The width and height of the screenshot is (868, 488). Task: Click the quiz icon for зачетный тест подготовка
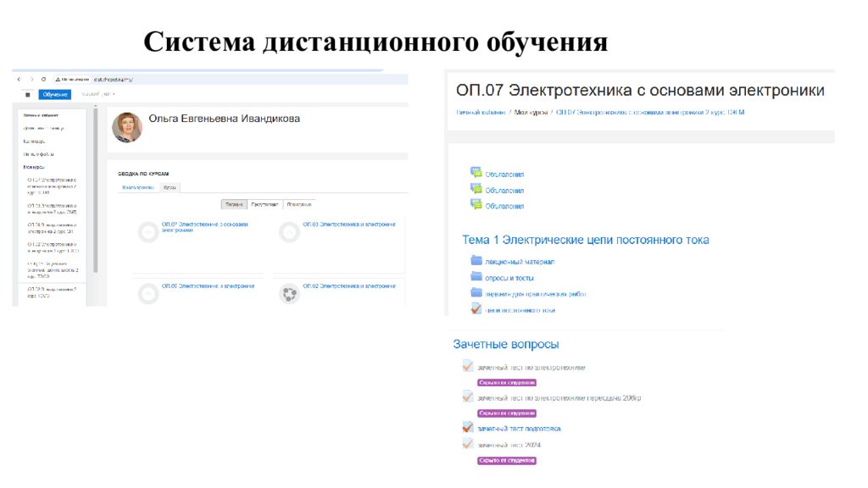point(467,429)
